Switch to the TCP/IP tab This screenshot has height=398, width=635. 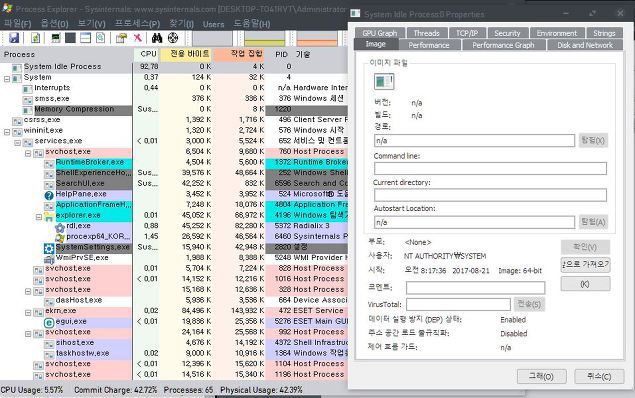pos(467,33)
